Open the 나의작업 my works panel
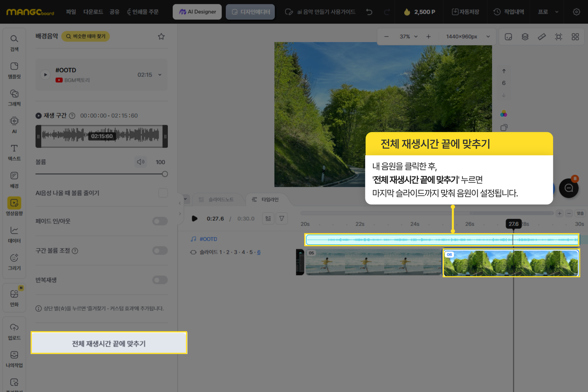The height and width of the screenshot is (392, 588). (x=14, y=359)
